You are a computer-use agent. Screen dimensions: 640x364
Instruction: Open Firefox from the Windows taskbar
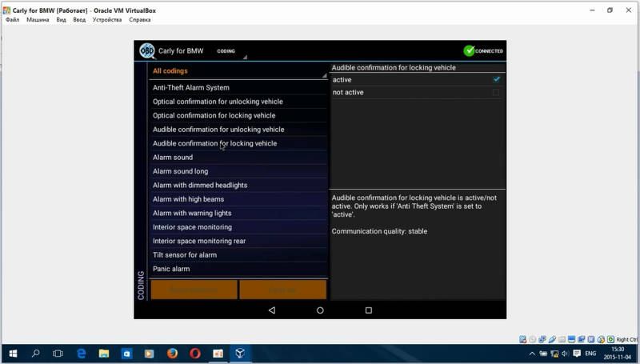pyautogui.click(x=172, y=353)
